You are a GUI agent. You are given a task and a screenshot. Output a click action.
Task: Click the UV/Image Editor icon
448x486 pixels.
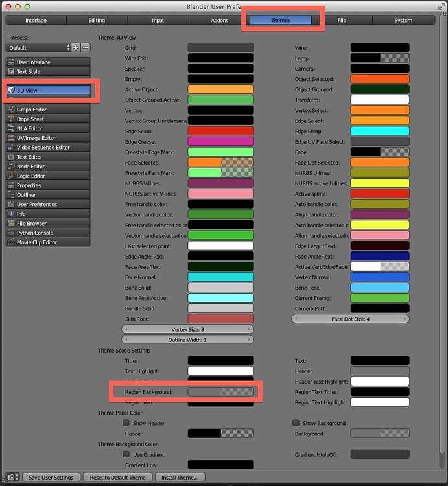[x=11, y=137]
